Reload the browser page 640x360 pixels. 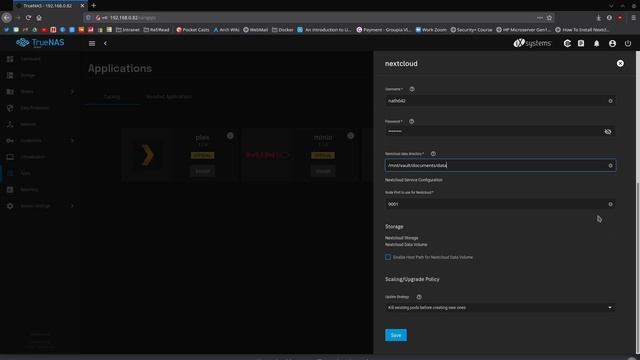[28, 18]
